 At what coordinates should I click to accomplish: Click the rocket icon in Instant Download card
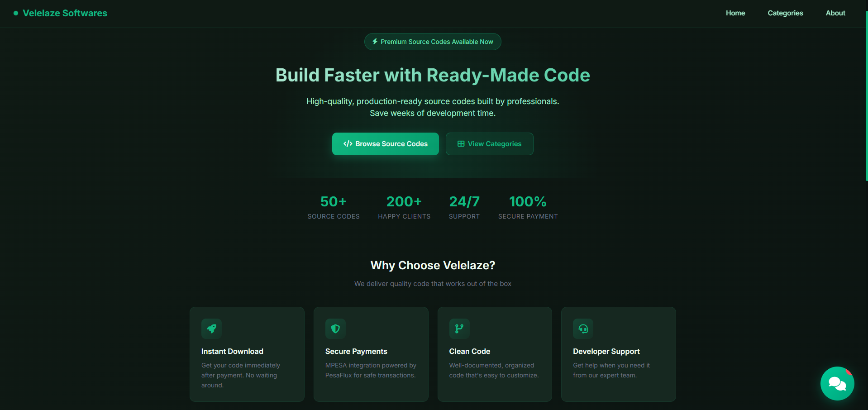[x=211, y=329]
